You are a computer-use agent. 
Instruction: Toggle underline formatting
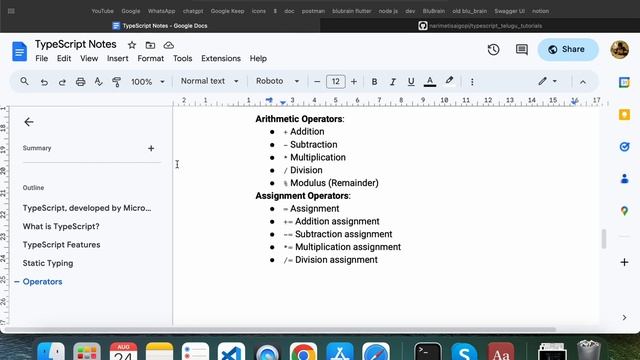point(411,82)
